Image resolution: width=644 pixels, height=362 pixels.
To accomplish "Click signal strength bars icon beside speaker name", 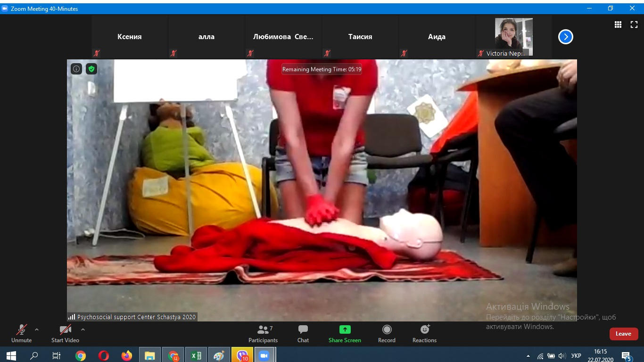I will point(72,317).
